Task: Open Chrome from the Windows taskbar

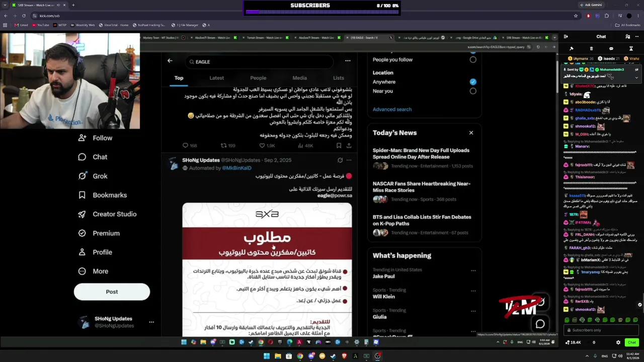Action: [300, 356]
